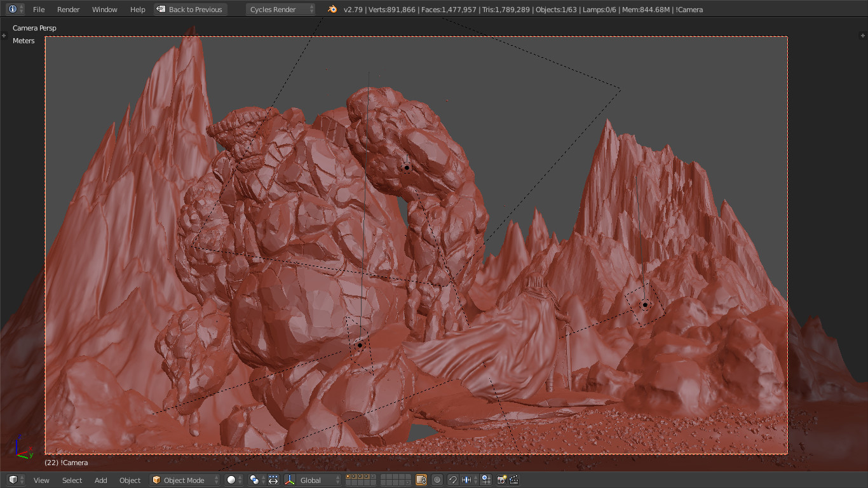Open the Cycles Render engine dropdown
Viewport: 868px width, 488px height.
[x=280, y=10]
